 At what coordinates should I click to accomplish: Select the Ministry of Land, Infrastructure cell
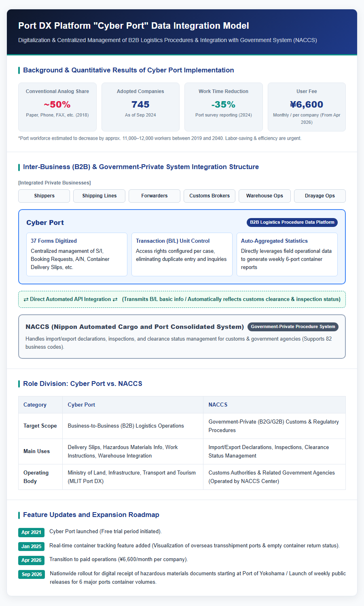click(x=132, y=477)
